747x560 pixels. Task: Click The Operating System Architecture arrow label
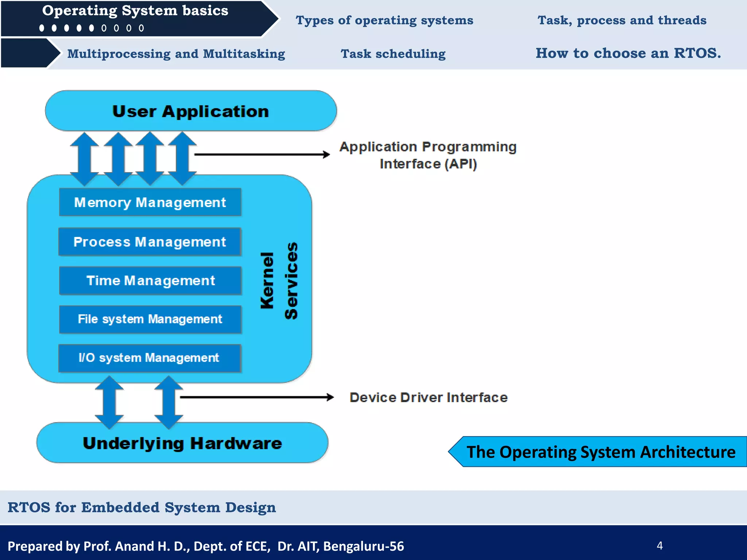tap(600, 452)
